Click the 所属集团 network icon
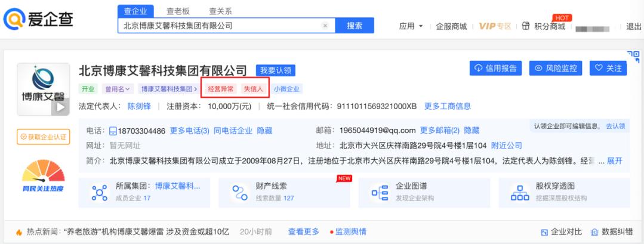The height and width of the screenshot is (244, 644). 99,193
